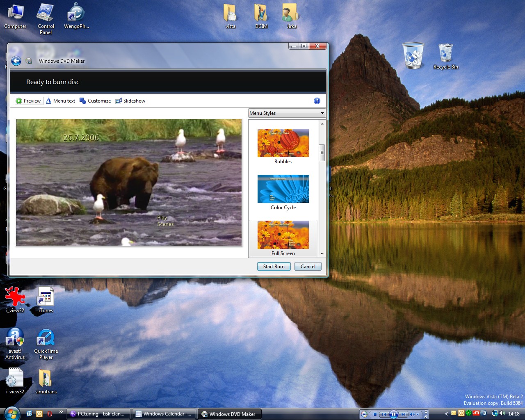Select the DCIM folder on desktop
Image resolution: width=525 pixels, height=420 pixels.
coord(261,16)
